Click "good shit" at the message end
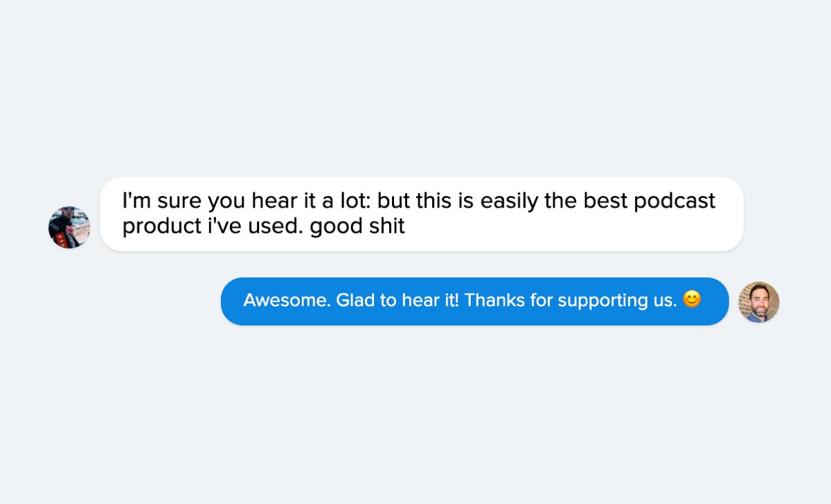The height and width of the screenshot is (504, 831). click(357, 226)
